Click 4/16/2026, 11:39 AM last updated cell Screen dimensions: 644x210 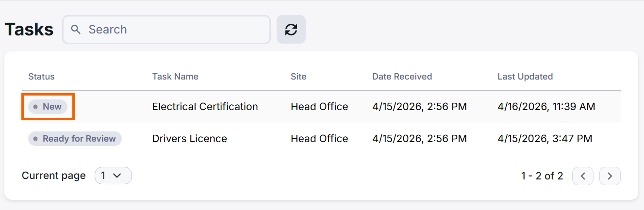pyautogui.click(x=546, y=107)
